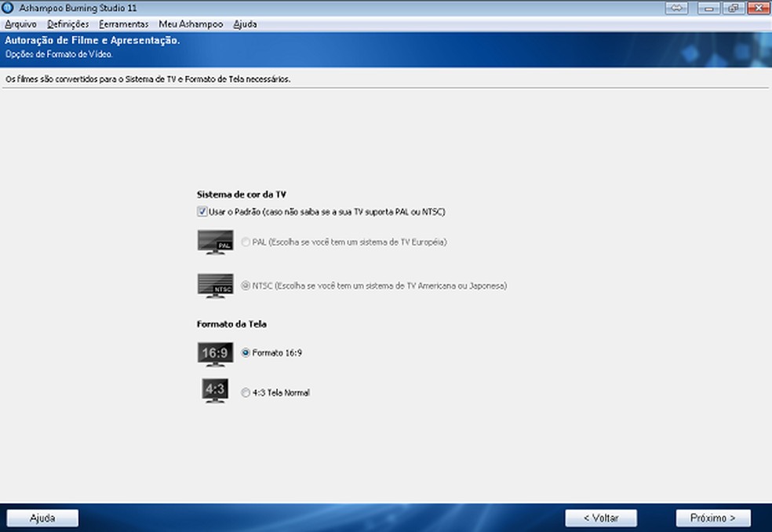
Task: Open the Meu Ashampoo menu
Action: (x=191, y=24)
